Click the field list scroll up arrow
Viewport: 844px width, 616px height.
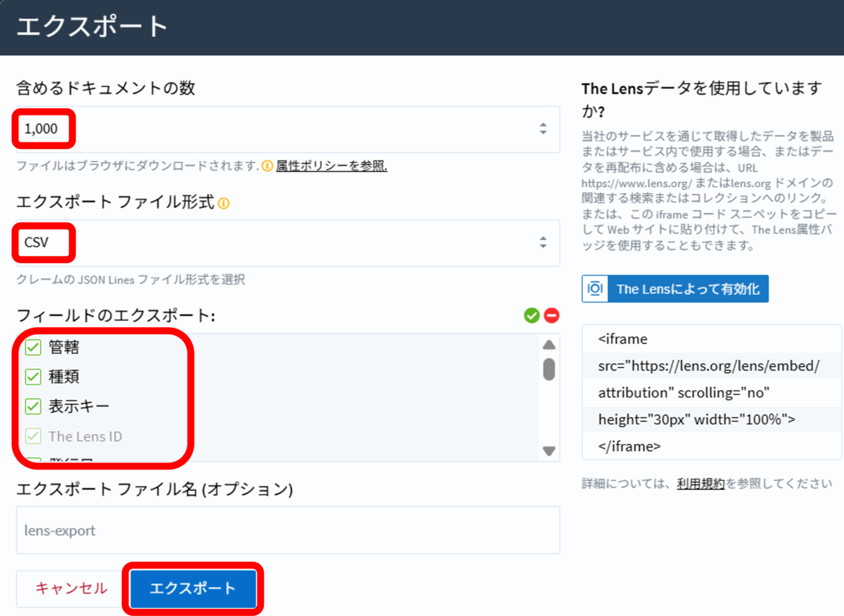pyautogui.click(x=549, y=345)
